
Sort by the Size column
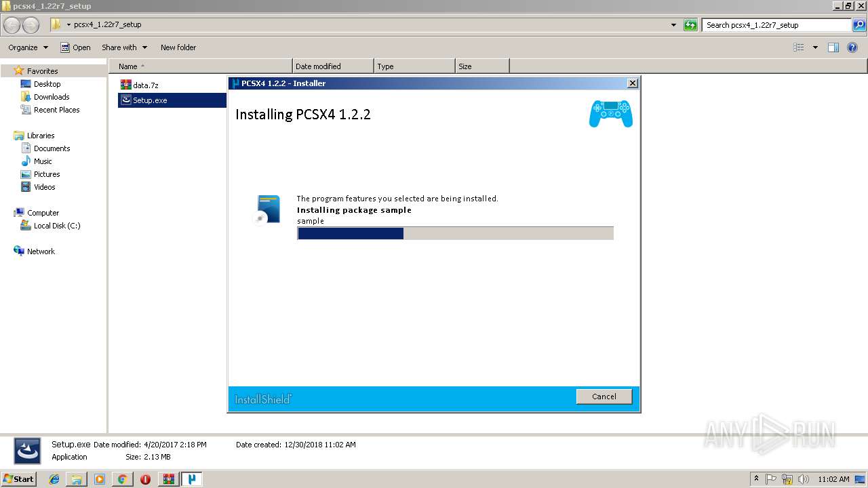tap(482, 66)
